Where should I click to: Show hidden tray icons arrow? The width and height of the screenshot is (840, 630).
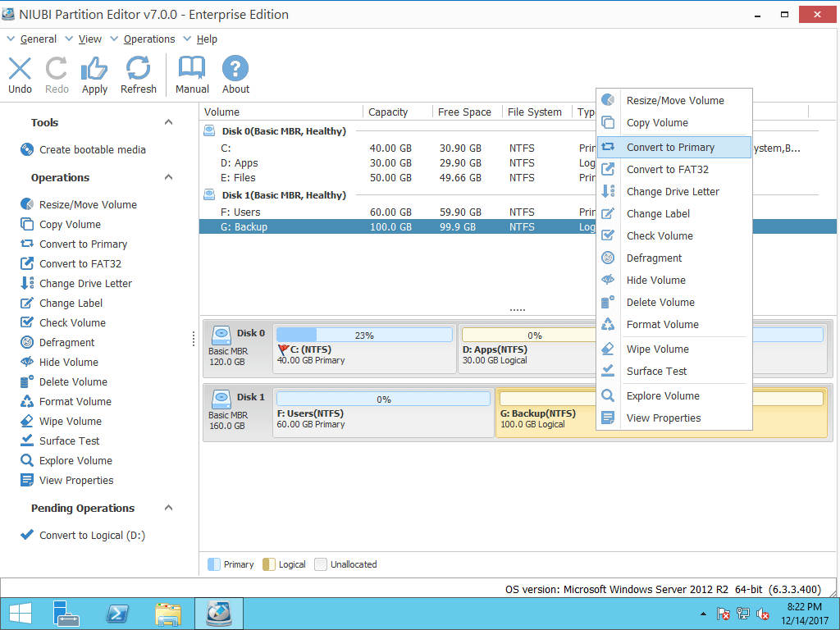coord(703,614)
